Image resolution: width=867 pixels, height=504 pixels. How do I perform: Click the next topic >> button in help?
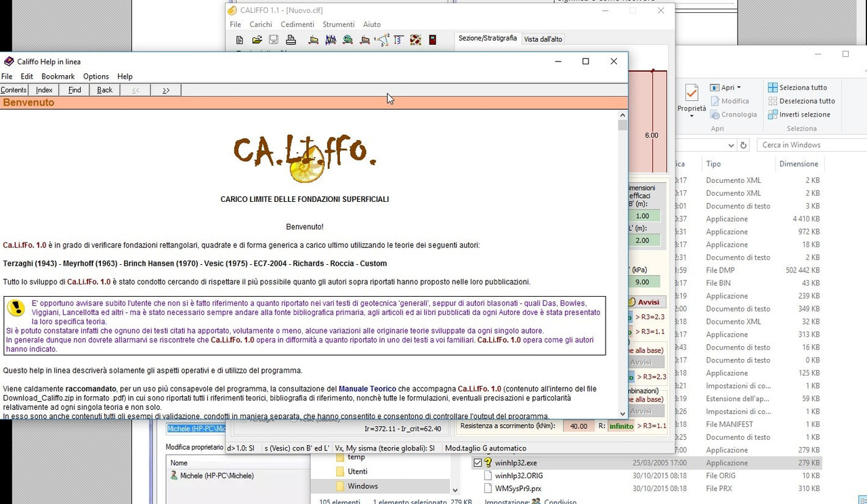point(166,90)
